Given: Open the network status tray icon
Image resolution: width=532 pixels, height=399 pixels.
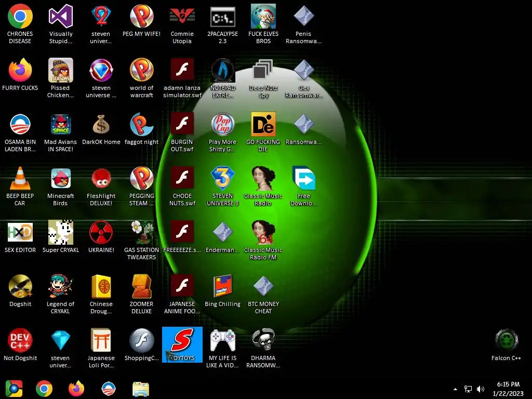Looking at the screenshot, I should 468,389.
